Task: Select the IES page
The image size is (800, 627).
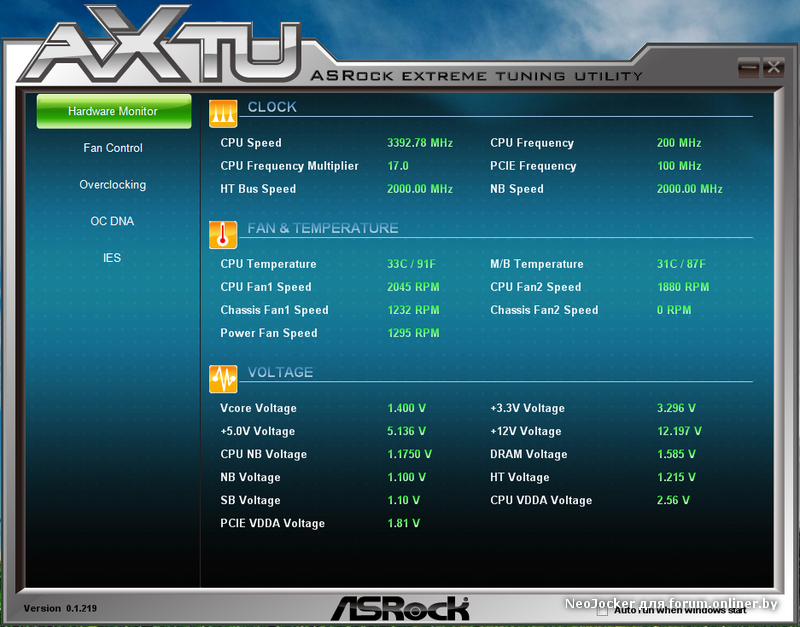Action: tap(112, 258)
